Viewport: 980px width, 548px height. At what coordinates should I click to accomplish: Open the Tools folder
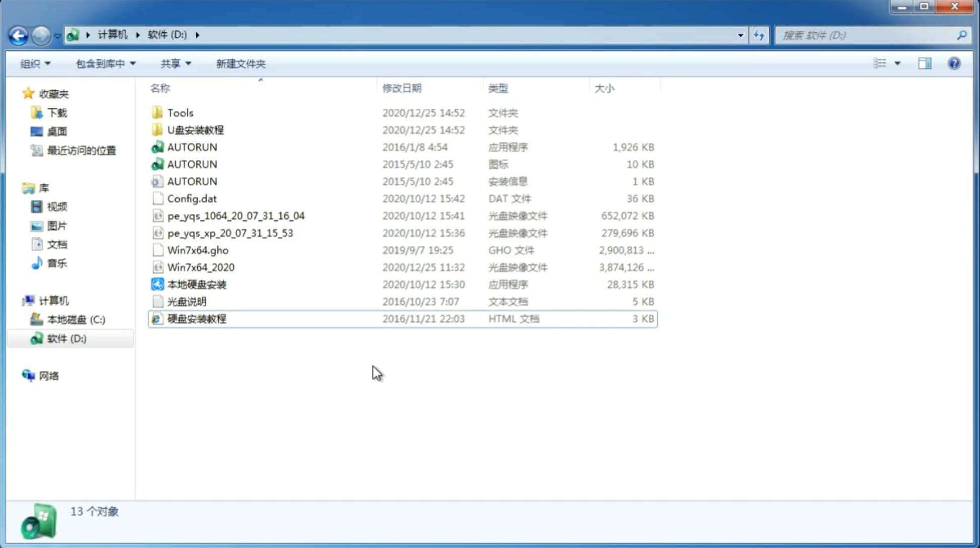click(180, 112)
